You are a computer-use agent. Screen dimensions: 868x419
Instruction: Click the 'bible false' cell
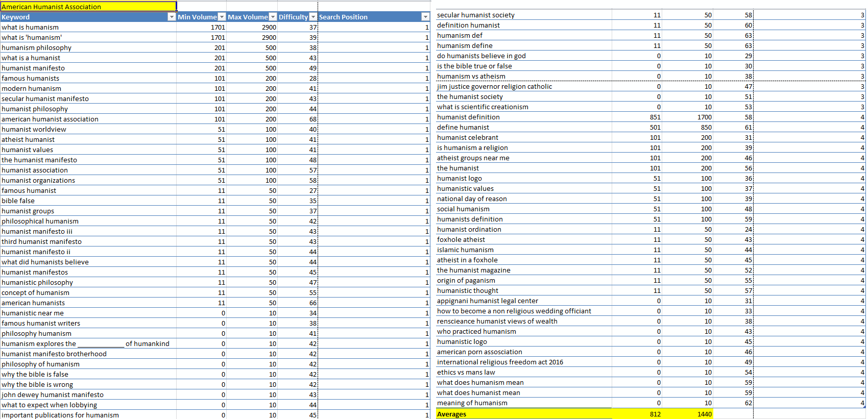pyautogui.click(x=88, y=201)
